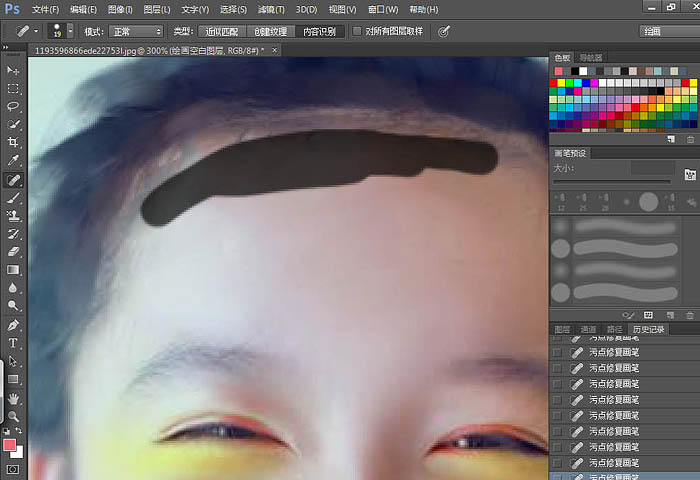Select the Rectangle shape tool
This screenshot has height=480, width=700.
pyautogui.click(x=13, y=379)
